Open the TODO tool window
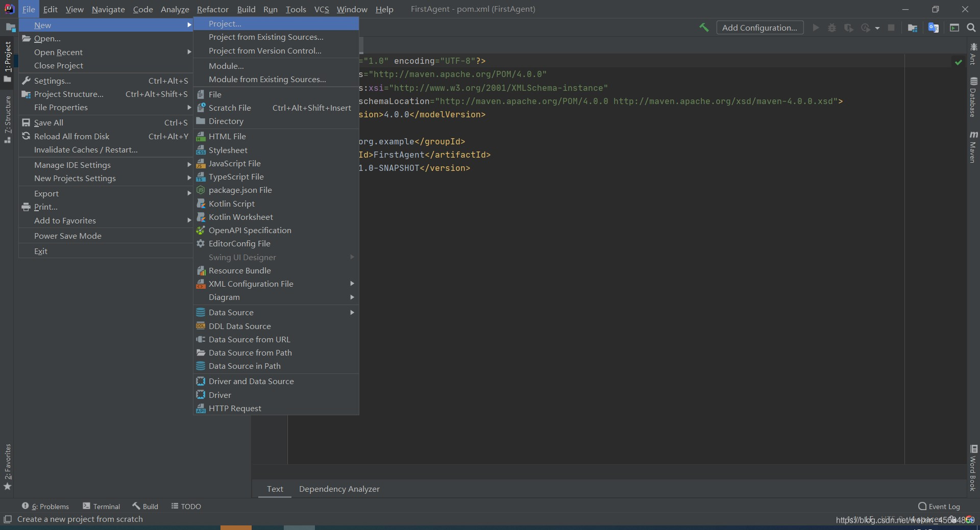Image resolution: width=980 pixels, height=530 pixels. coord(186,506)
